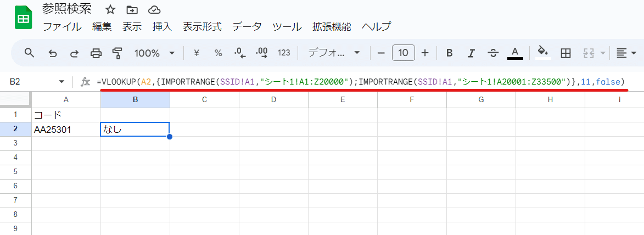Image resolution: width=644 pixels, height=235 pixels.
Task: Toggle italic formatting
Action: (x=472, y=53)
